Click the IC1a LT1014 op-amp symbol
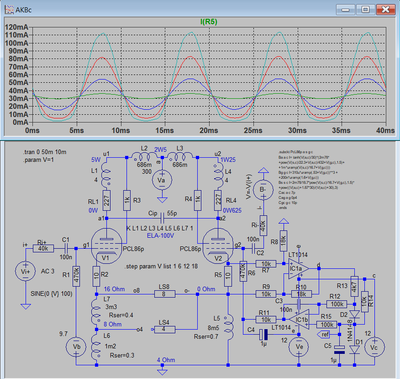 tap(298, 268)
